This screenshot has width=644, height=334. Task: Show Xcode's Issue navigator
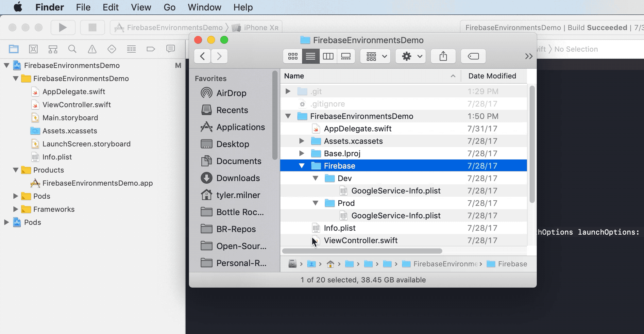92,49
